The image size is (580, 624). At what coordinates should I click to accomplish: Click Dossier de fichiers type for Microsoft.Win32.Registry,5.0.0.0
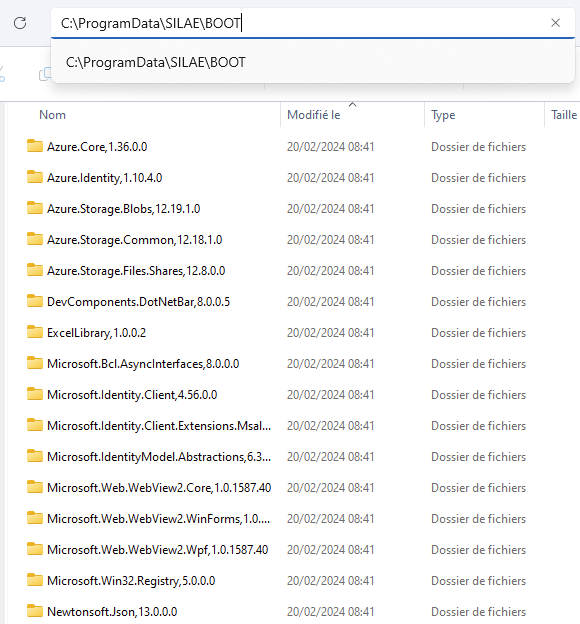tap(478, 581)
